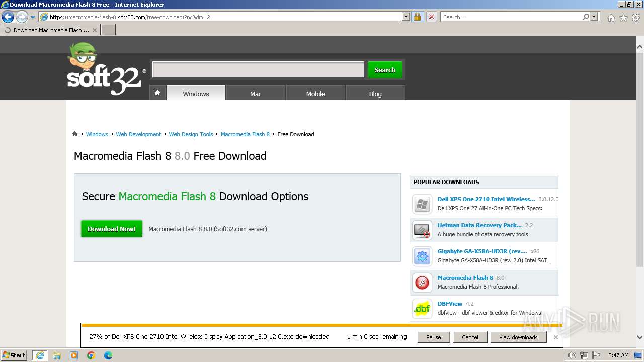The image size is (644, 362).
Task: Click the Show desktop button beside the clock
Action: [638, 355]
